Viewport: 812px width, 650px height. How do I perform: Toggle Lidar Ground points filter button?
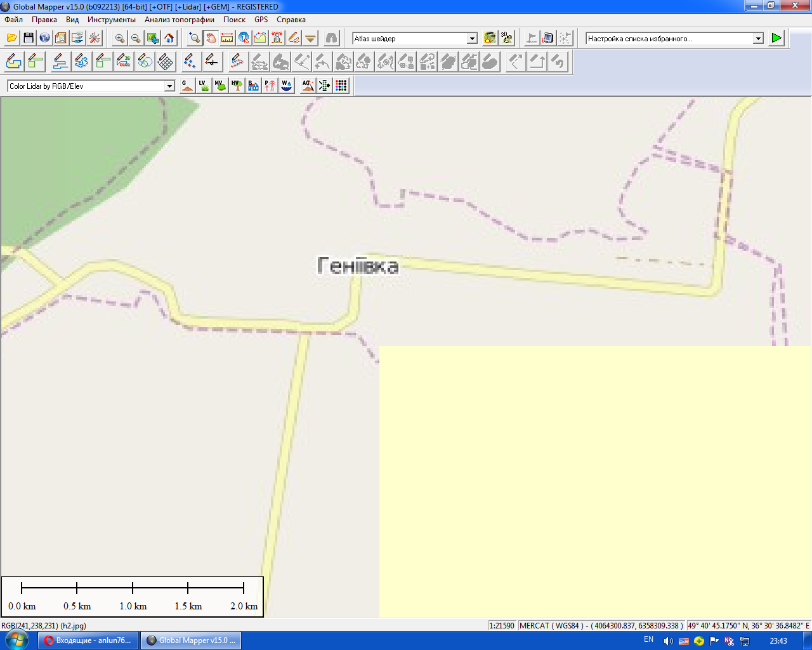click(187, 86)
